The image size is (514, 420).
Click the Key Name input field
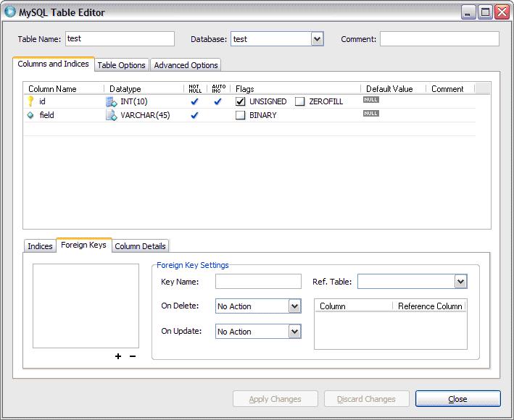[x=258, y=282]
